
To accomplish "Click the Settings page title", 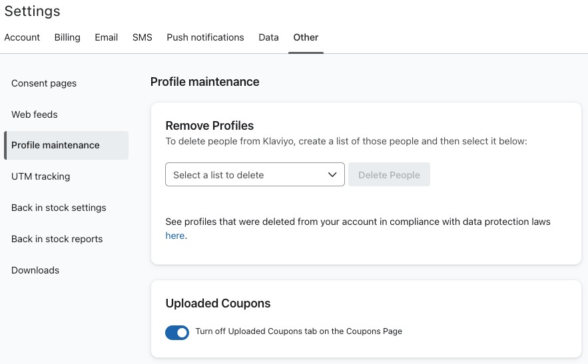I will 32,11.
